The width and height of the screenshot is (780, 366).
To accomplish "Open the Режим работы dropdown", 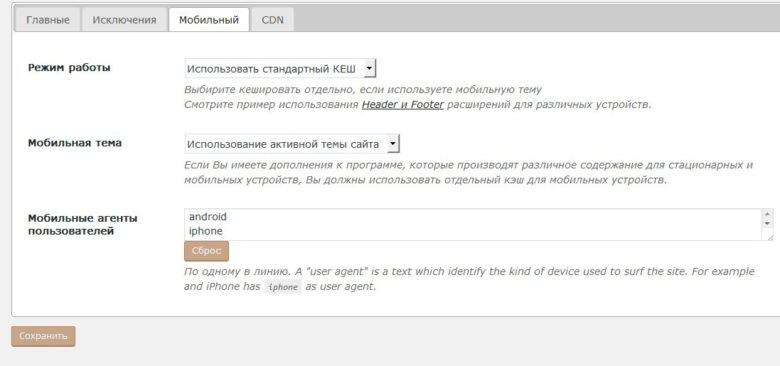I will click(280, 69).
